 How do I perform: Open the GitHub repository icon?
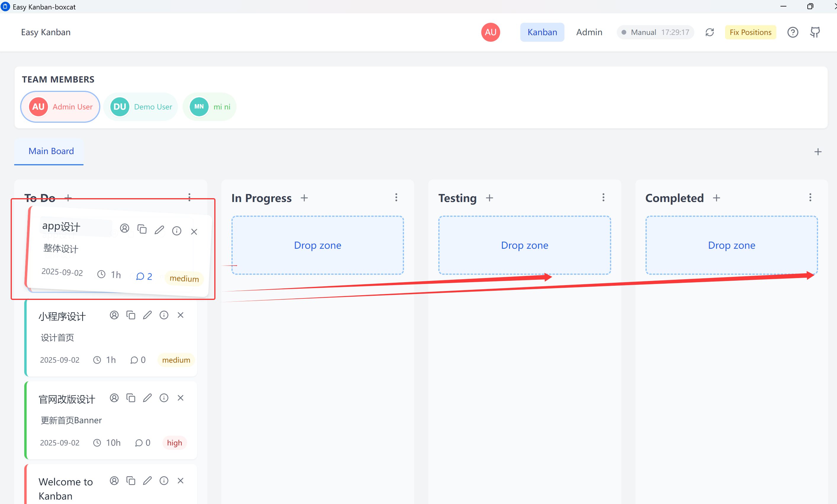[x=815, y=32]
